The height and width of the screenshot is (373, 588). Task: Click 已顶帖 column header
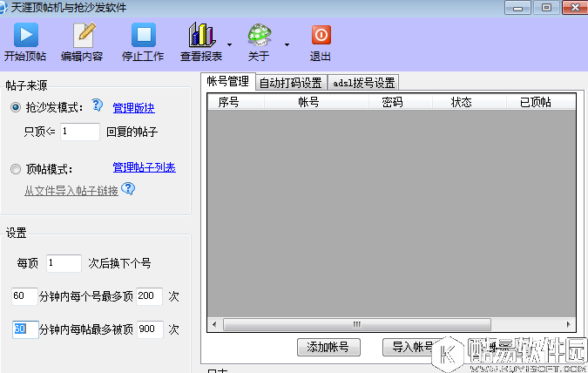(541, 102)
